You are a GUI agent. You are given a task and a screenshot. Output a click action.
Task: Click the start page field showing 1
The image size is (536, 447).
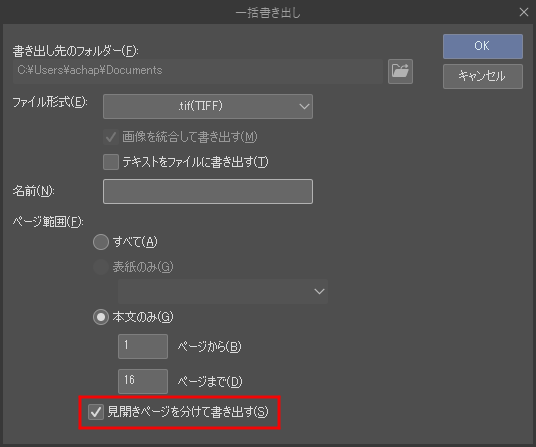pos(143,346)
